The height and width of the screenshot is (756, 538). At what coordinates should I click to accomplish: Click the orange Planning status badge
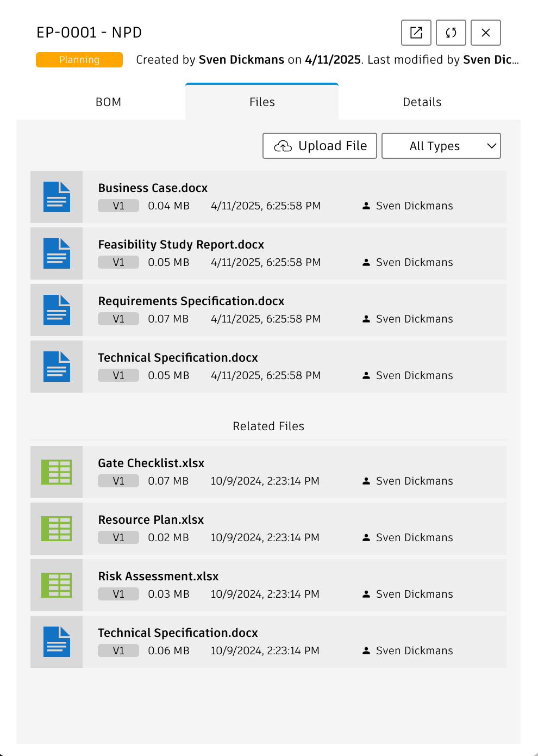(79, 60)
